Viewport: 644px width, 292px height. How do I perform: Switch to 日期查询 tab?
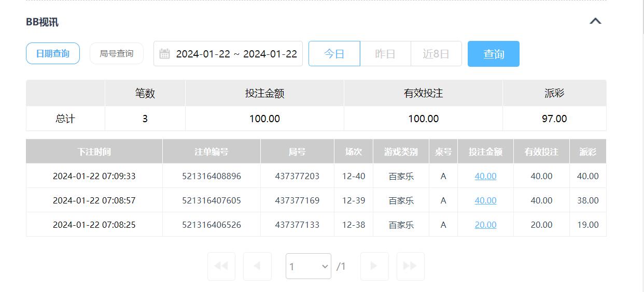[53, 53]
